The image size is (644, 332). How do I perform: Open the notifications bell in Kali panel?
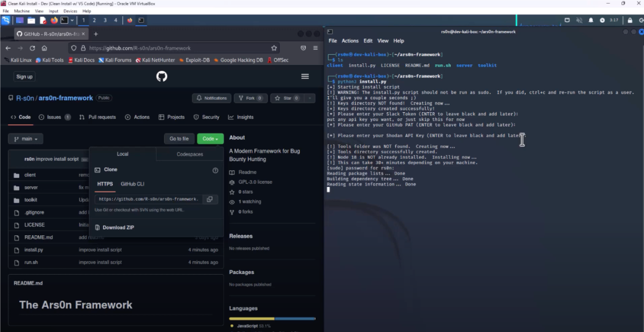pos(591,20)
